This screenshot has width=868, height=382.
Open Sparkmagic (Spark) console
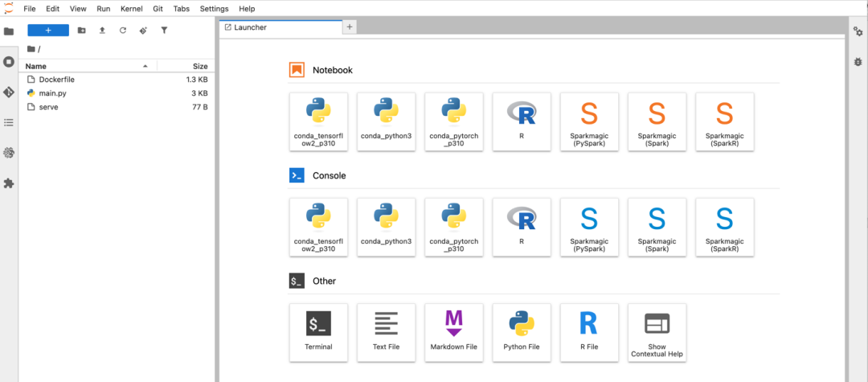(657, 227)
